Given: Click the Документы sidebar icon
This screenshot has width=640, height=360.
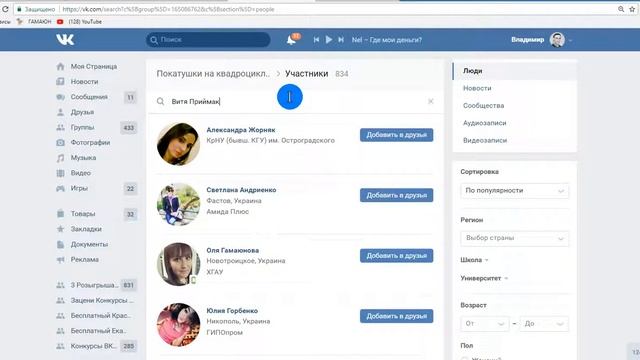Looking at the screenshot, I should 60,244.
